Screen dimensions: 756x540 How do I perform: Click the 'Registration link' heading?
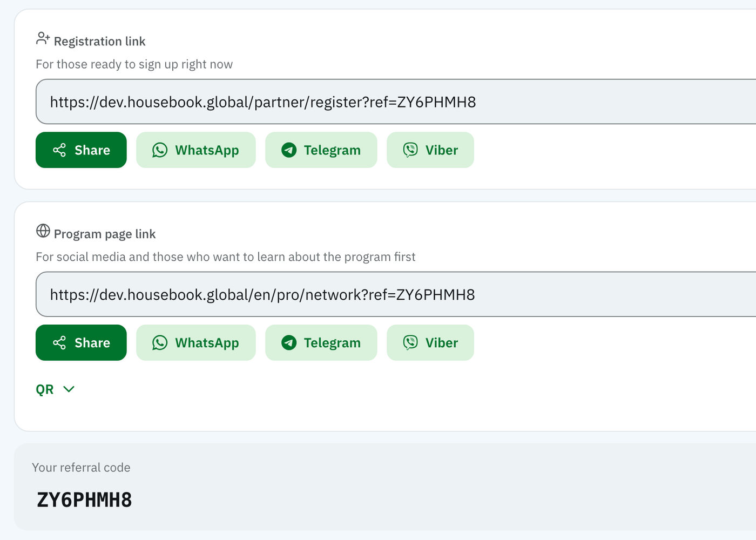click(x=100, y=42)
